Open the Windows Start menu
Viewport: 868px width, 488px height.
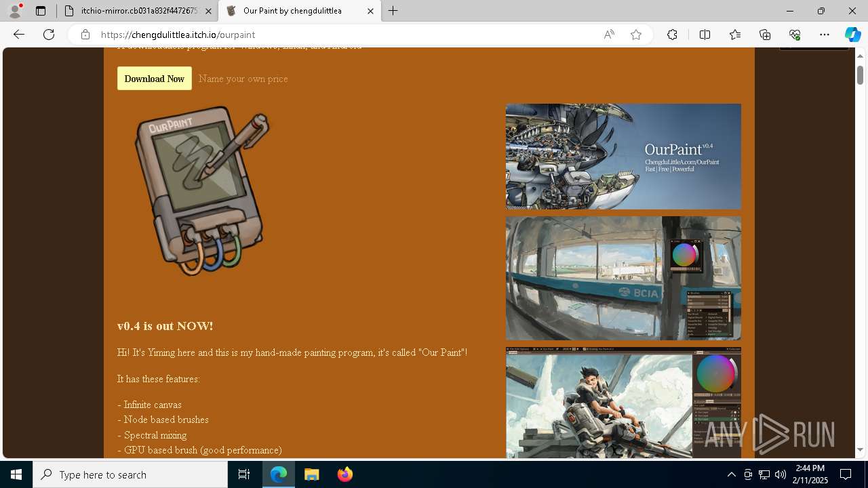coord(16,474)
